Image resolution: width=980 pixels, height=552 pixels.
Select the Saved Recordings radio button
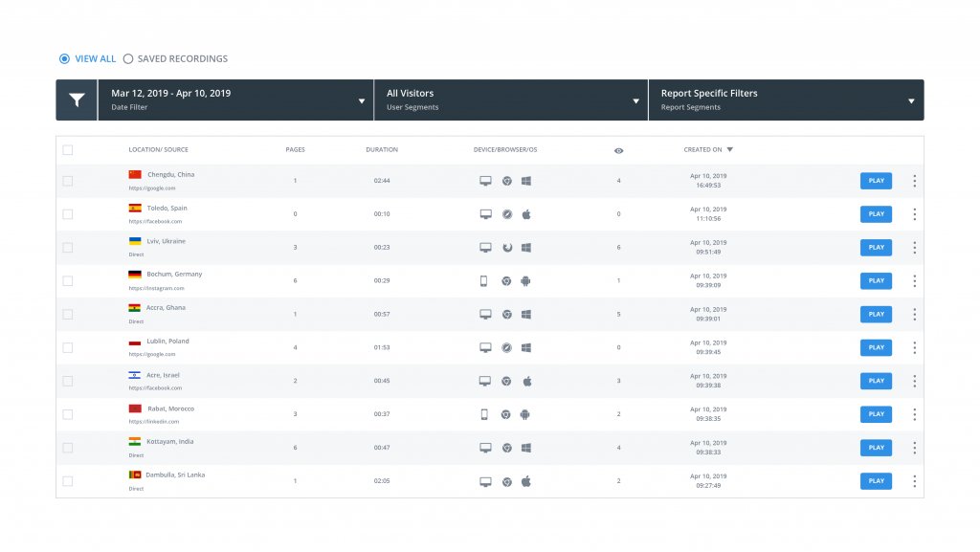click(128, 58)
